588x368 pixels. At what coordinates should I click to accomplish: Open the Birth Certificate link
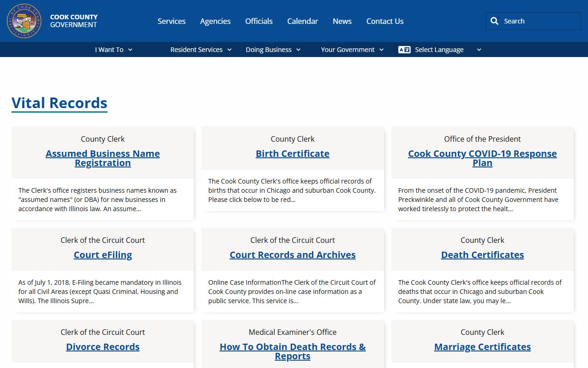click(x=293, y=154)
